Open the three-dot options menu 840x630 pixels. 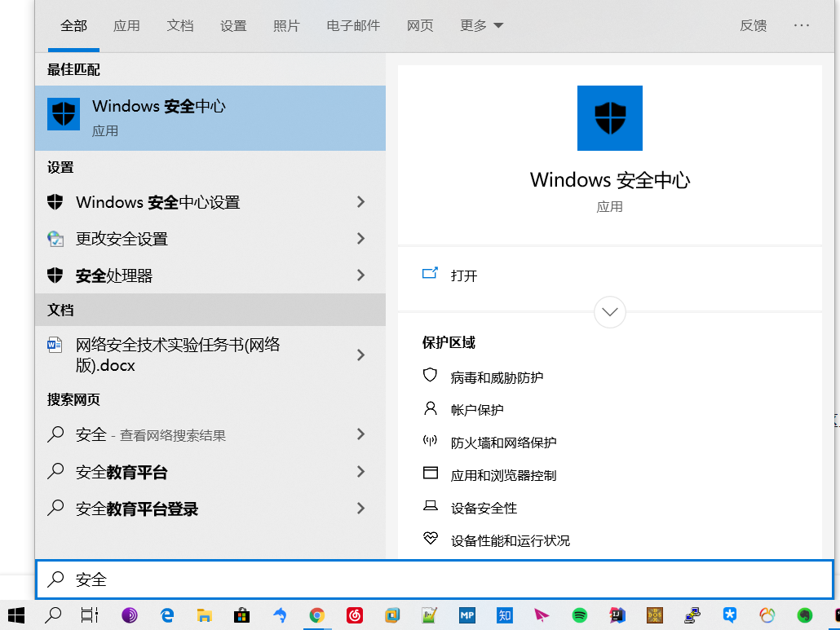coord(802,25)
